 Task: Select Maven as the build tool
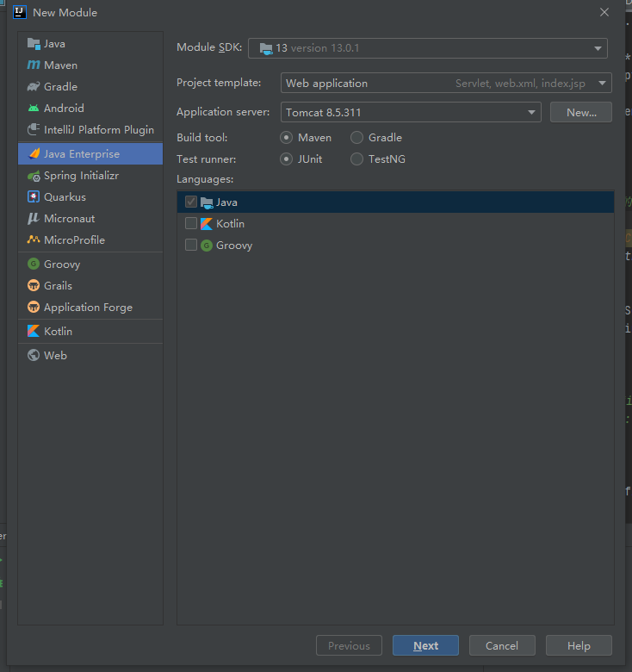(286, 138)
